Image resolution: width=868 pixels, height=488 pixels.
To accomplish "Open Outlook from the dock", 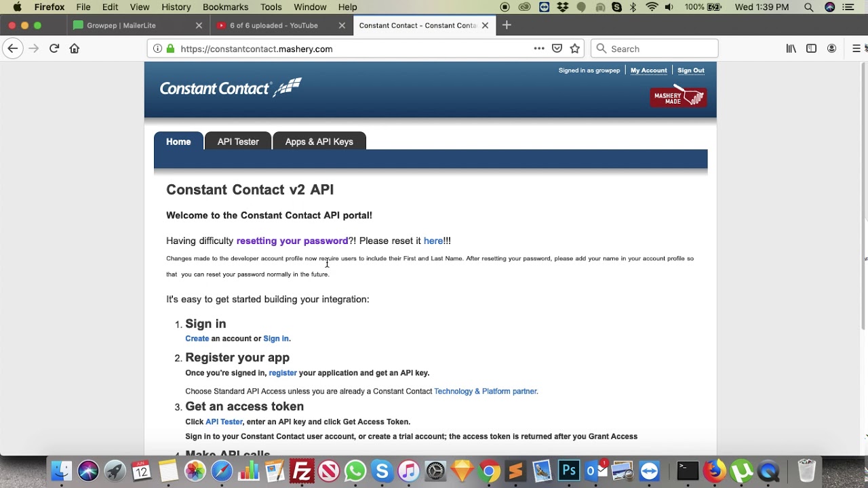I will pos(595,471).
